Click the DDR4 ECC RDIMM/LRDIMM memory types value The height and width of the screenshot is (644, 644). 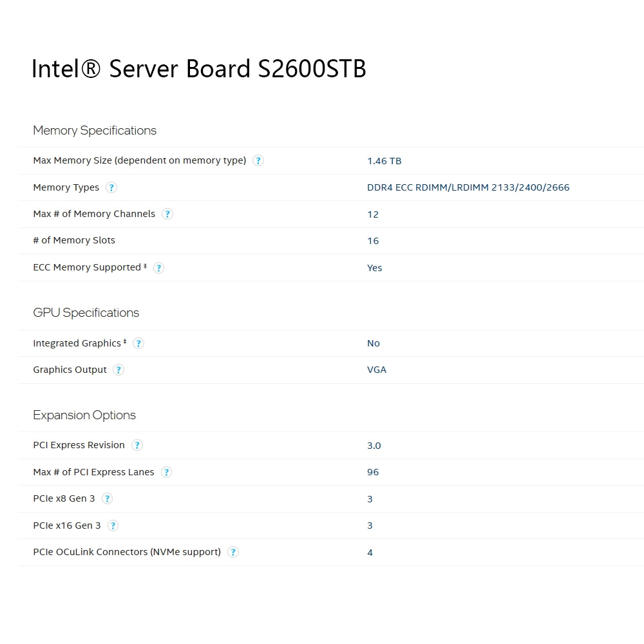(x=468, y=187)
